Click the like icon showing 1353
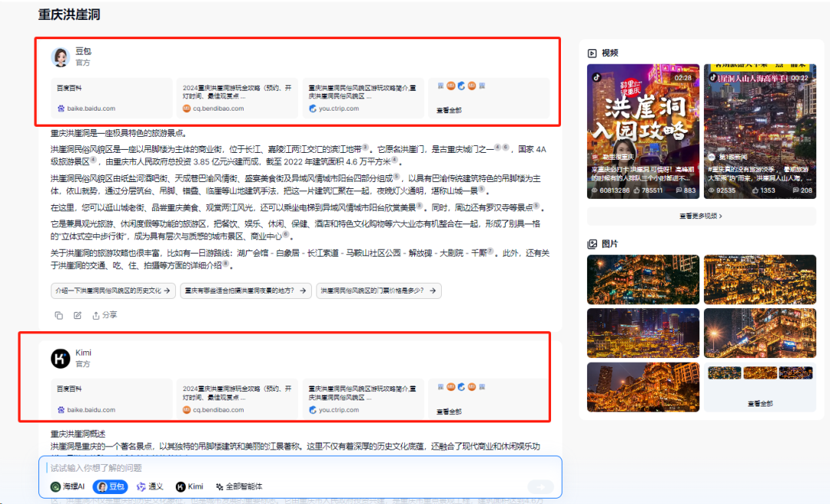The image size is (830, 504). pyautogui.click(x=755, y=191)
